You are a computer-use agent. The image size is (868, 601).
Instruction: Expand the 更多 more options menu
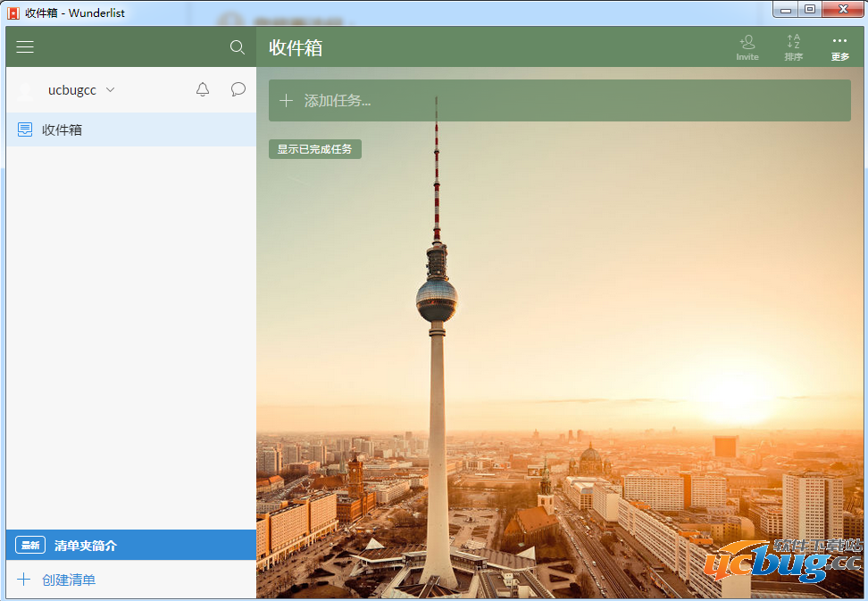point(839,47)
